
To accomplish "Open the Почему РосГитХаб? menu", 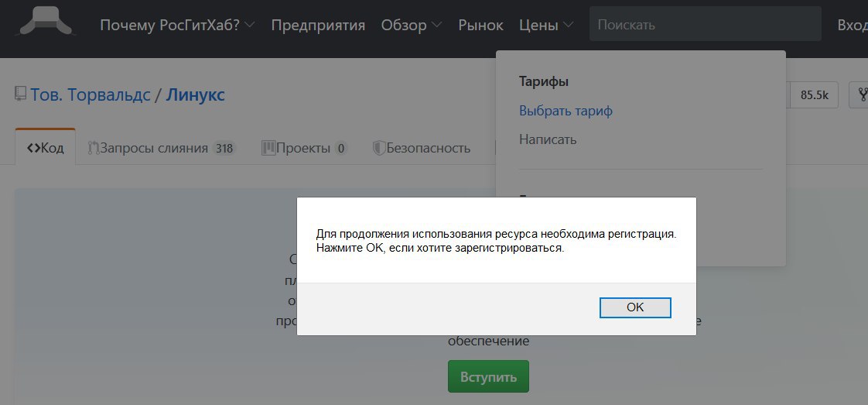I will [x=177, y=25].
